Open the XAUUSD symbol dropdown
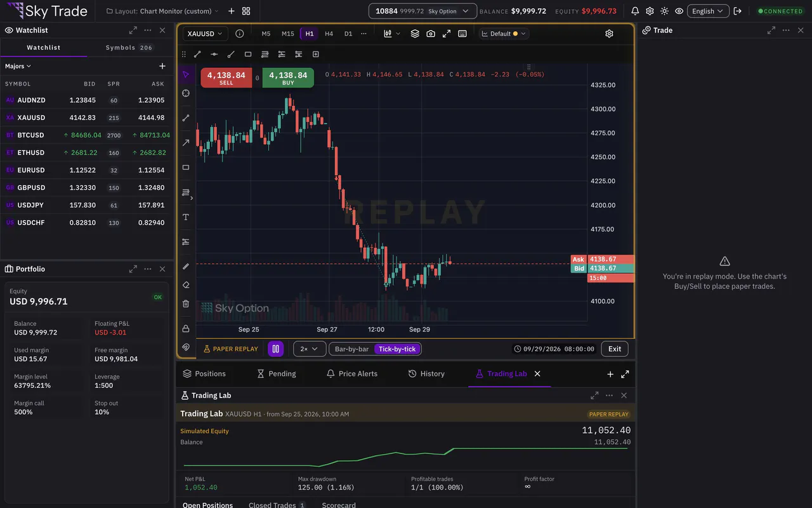The image size is (812, 508). pyautogui.click(x=205, y=34)
